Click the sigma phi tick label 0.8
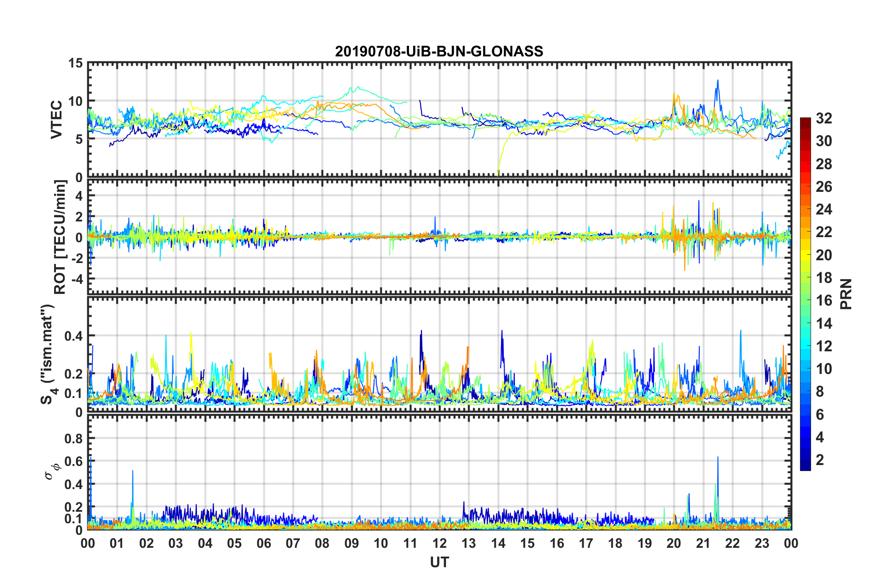 [x=73, y=438]
